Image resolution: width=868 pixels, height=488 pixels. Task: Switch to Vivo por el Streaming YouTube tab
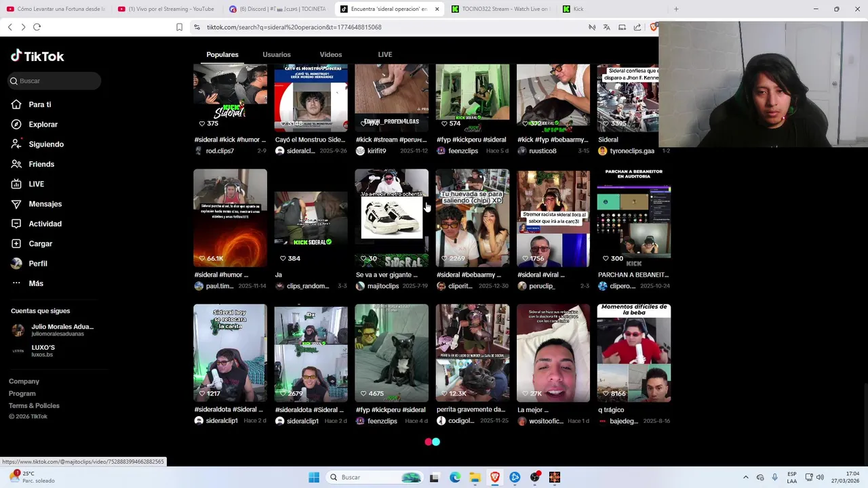coord(166,9)
